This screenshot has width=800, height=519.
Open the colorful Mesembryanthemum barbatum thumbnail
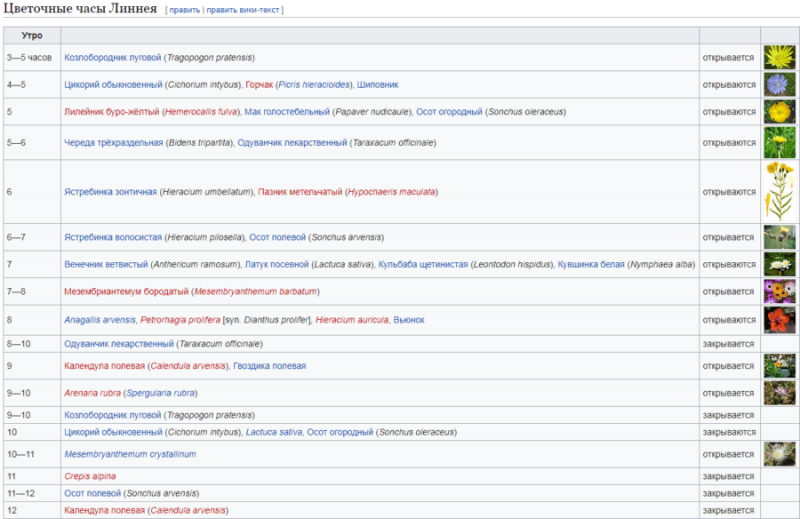(x=780, y=291)
